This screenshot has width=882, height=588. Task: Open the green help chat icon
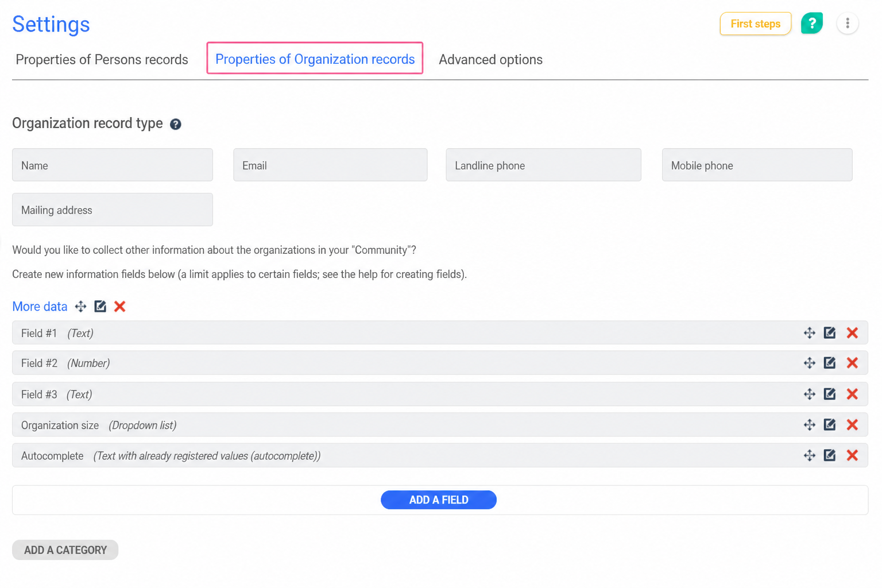pos(812,24)
